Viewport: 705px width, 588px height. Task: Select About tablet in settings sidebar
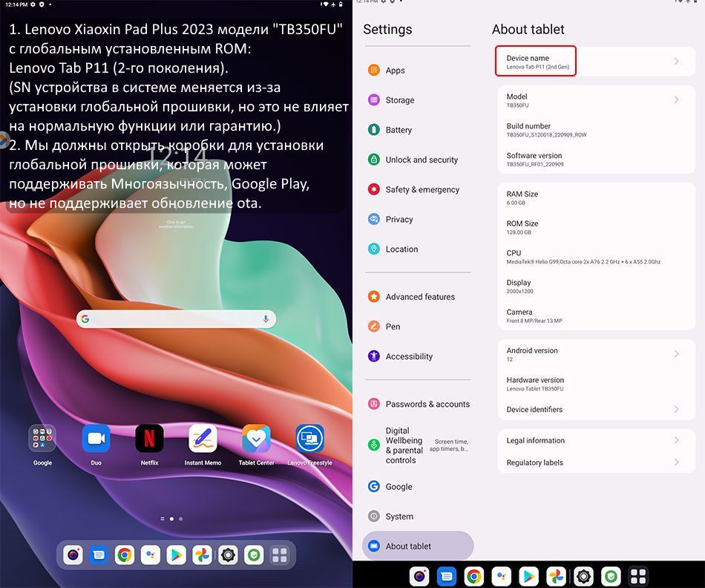tap(418, 546)
